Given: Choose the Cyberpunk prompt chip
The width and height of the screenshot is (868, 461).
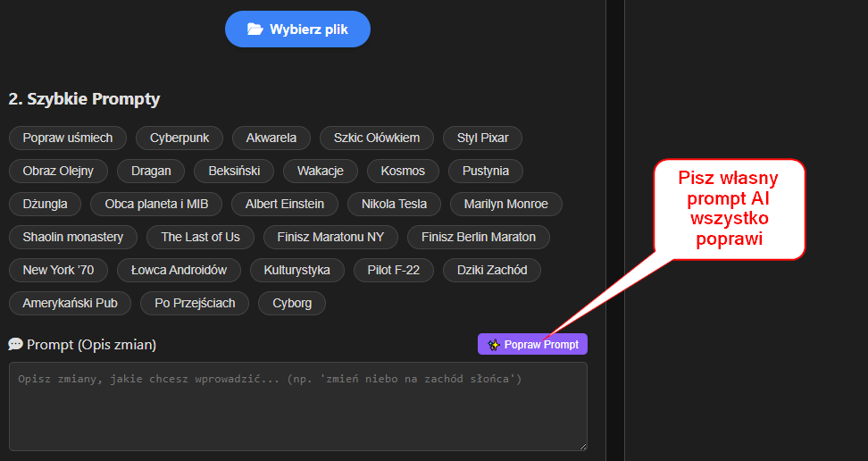Looking at the screenshot, I should [179, 138].
